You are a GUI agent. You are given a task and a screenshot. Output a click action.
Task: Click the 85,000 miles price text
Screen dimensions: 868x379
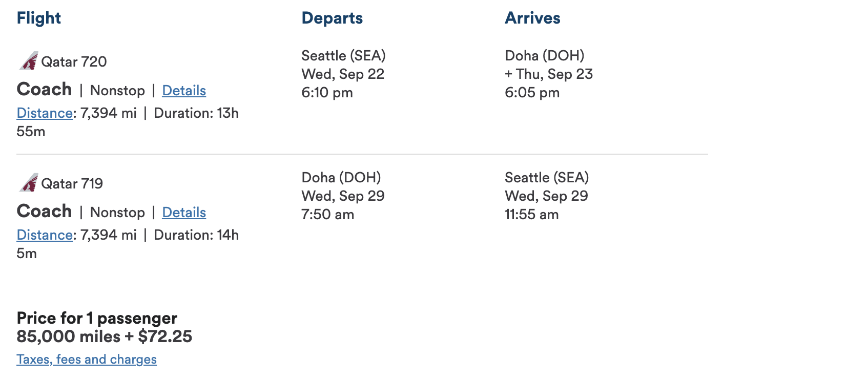[104, 336]
